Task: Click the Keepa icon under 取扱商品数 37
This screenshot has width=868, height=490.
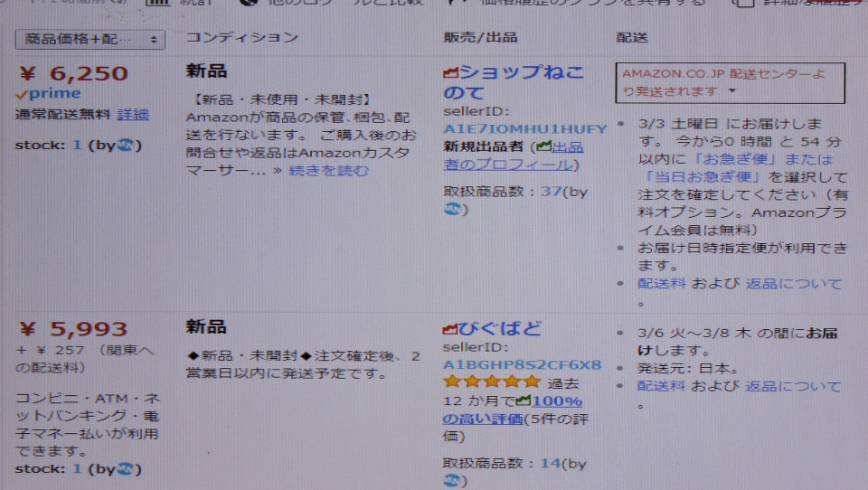Action: coord(452,209)
